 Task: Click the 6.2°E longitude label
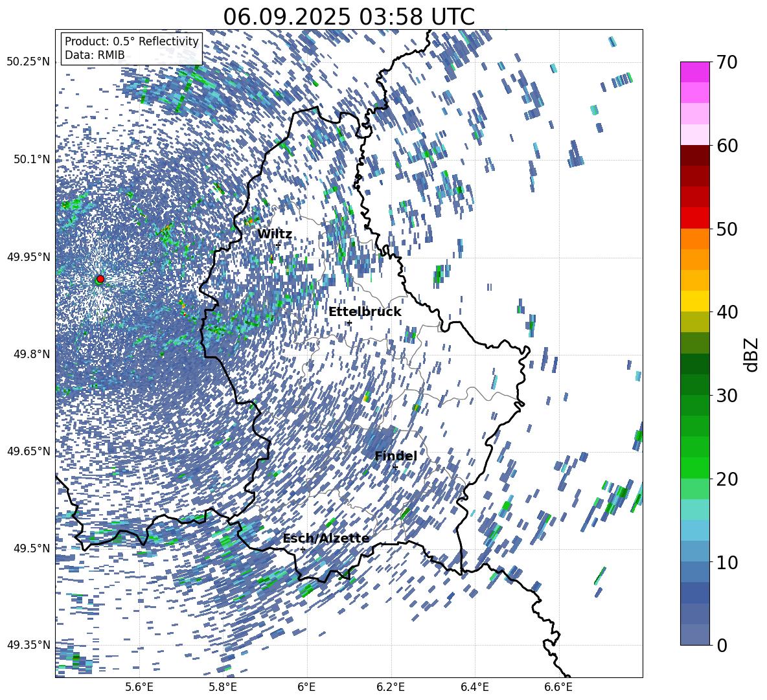391,687
